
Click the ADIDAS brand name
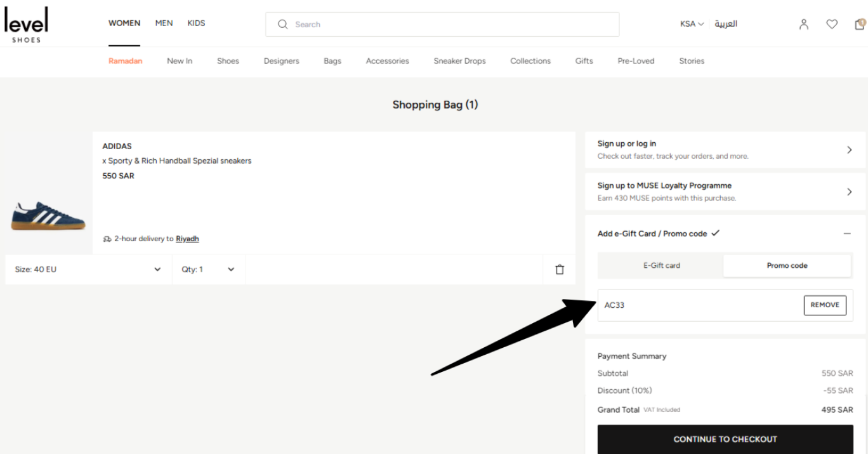117,147
